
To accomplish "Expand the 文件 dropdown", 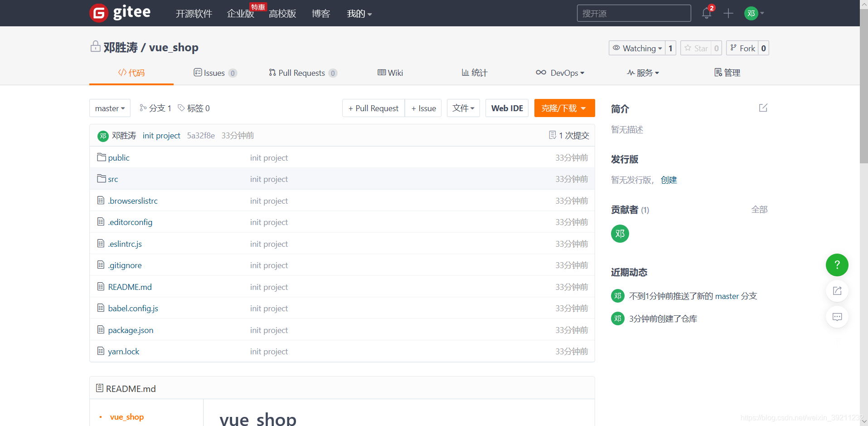I will pyautogui.click(x=463, y=108).
